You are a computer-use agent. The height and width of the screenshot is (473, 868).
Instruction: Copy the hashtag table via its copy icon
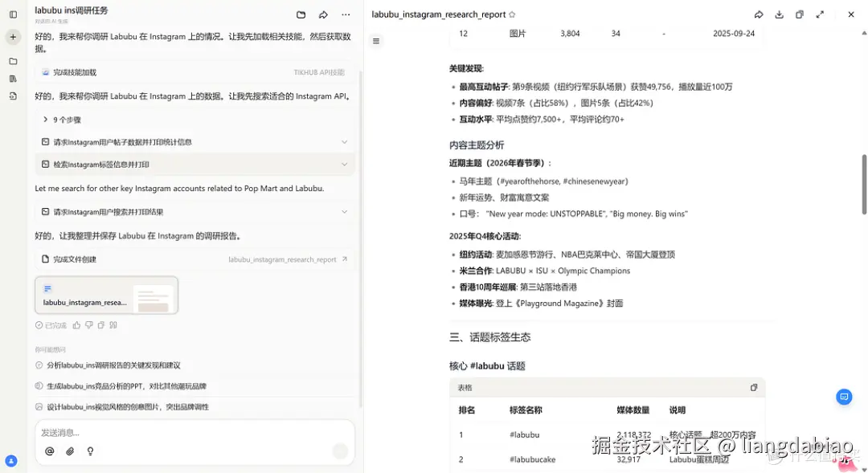(x=753, y=387)
